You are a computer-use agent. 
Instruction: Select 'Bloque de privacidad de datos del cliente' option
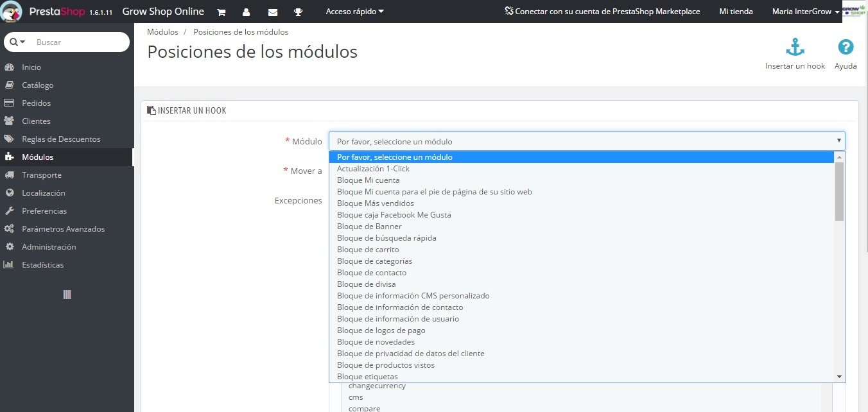click(582, 354)
